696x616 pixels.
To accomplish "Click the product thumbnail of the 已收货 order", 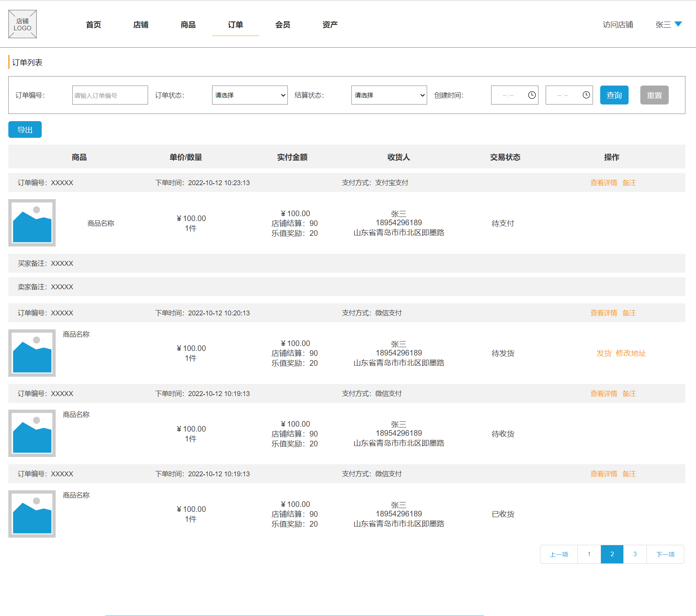I will (32, 514).
